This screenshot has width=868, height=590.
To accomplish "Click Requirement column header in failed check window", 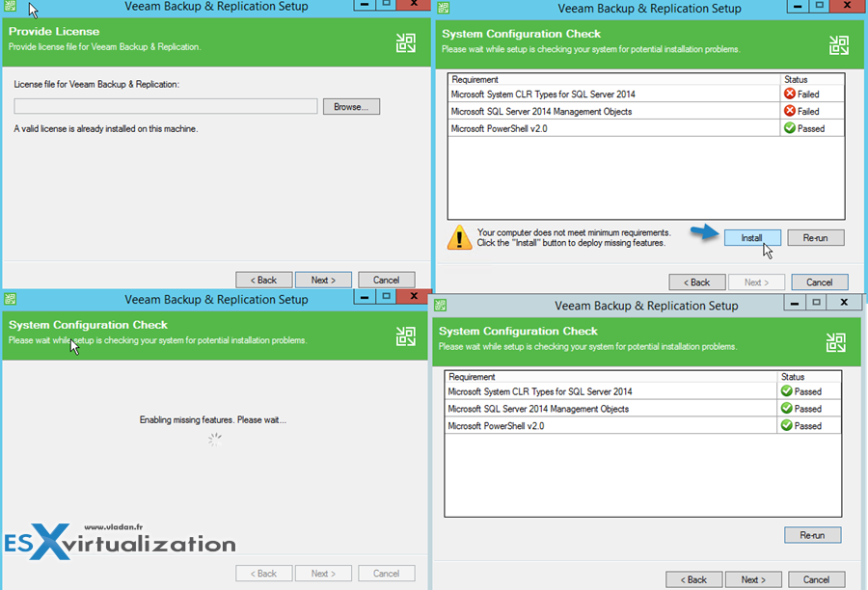I will [x=614, y=80].
